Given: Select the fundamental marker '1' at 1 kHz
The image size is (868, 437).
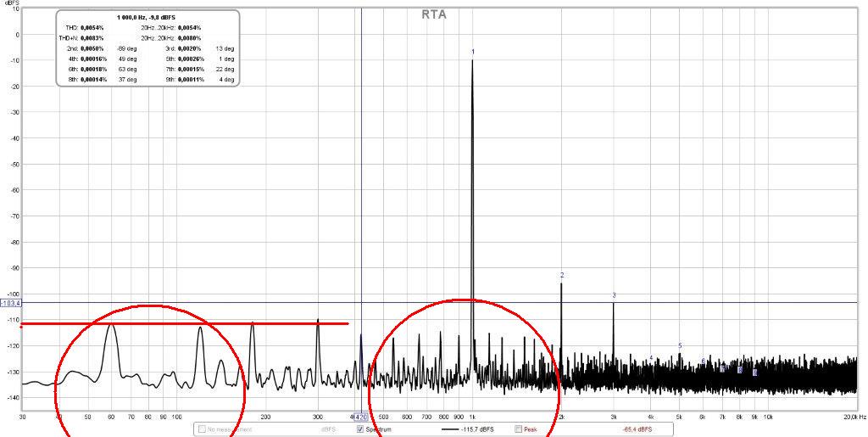Looking at the screenshot, I should click(473, 52).
